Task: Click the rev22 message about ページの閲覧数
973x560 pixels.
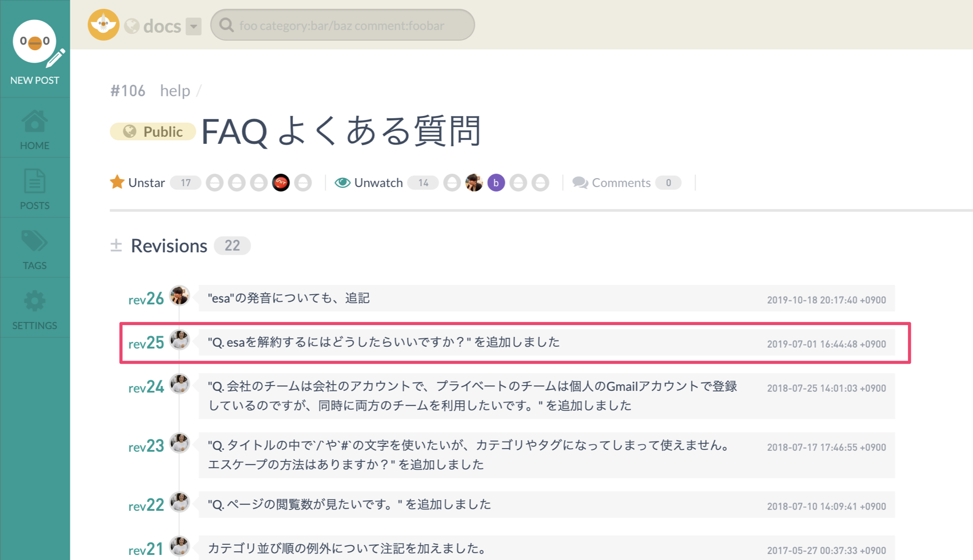Action: pyautogui.click(x=349, y=505)
